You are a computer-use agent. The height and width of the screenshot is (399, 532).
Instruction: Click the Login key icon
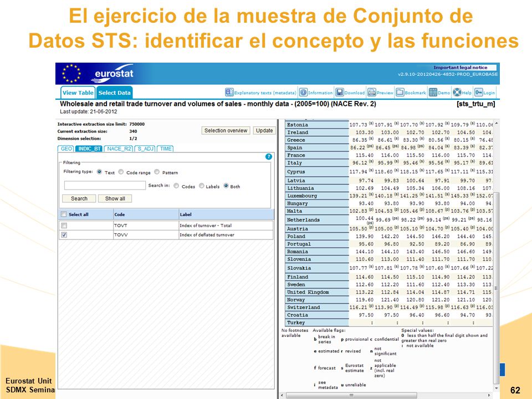pos(479,93)
